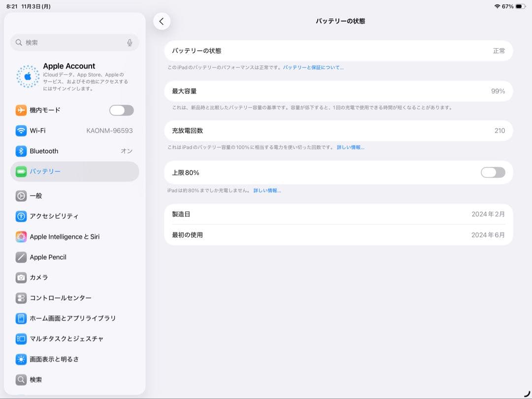
Task: Toggle the green バッテリー section on
Action: 21,171
